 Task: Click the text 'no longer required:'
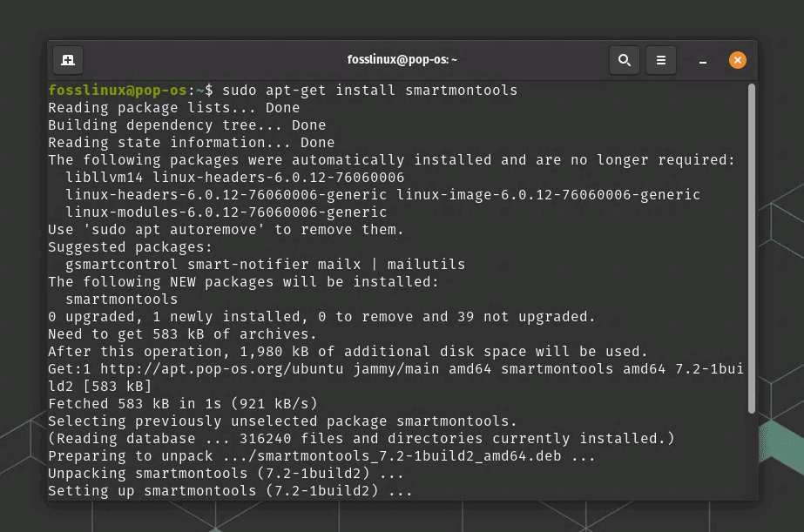point(652,160)
